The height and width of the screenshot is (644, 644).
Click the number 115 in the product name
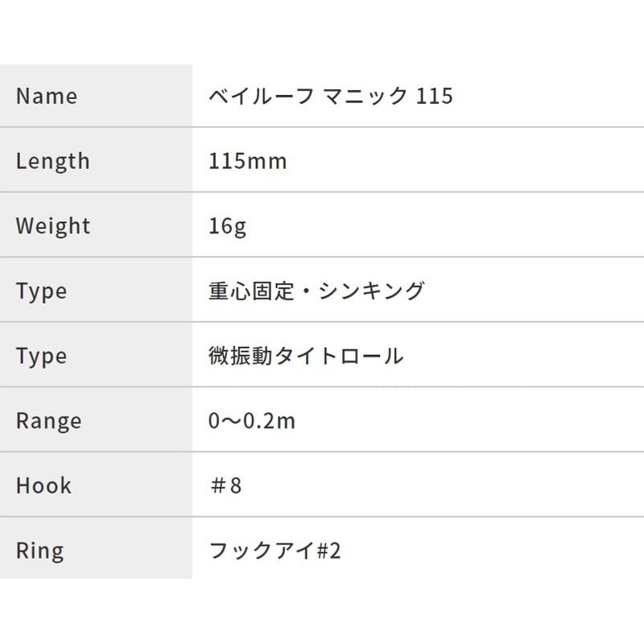(436, 97)
